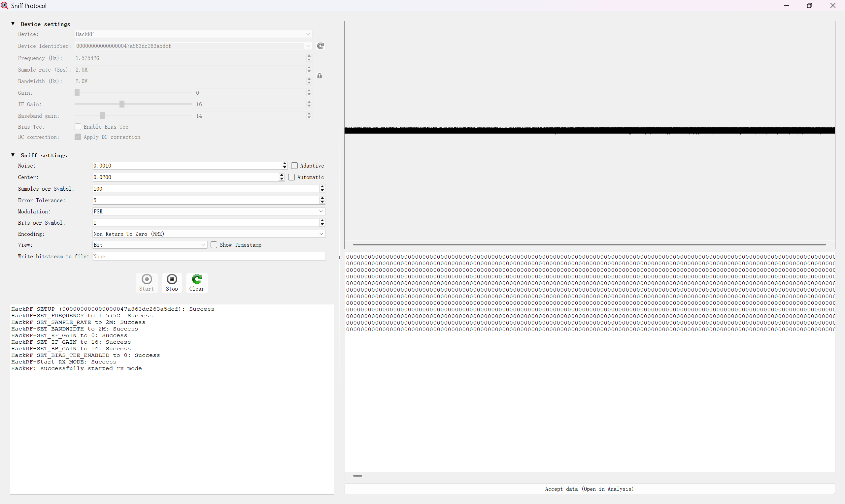Enable the Automatic center checkbox
The image size is (845, 504).
click(x=291, y=177)
